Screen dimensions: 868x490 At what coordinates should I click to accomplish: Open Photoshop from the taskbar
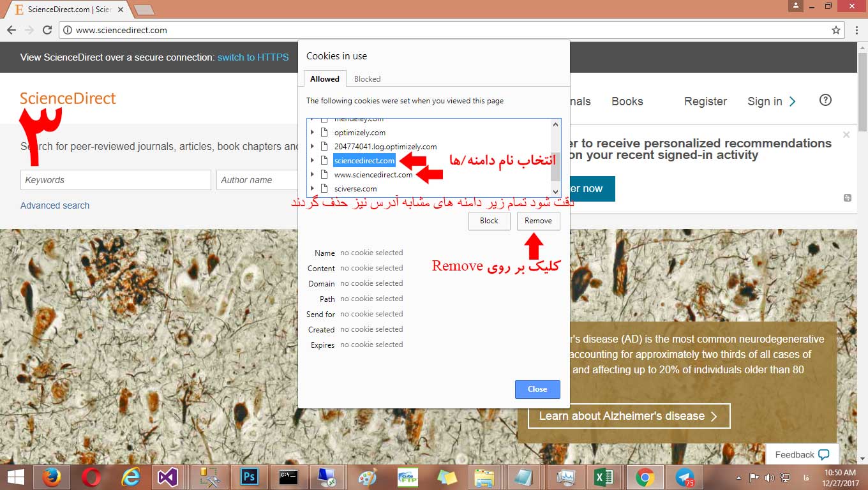pyautogui.click(x=249, y=477)
